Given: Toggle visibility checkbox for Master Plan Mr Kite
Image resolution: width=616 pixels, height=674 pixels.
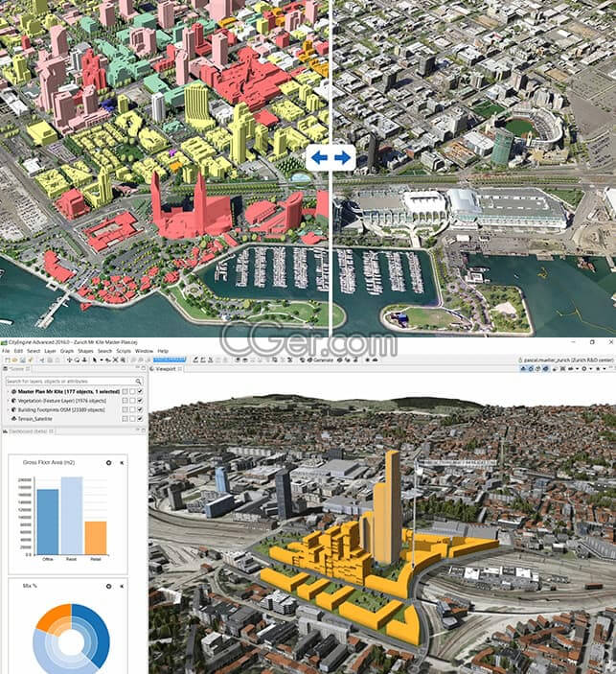Looking at the screenshot, I should 140,391.
